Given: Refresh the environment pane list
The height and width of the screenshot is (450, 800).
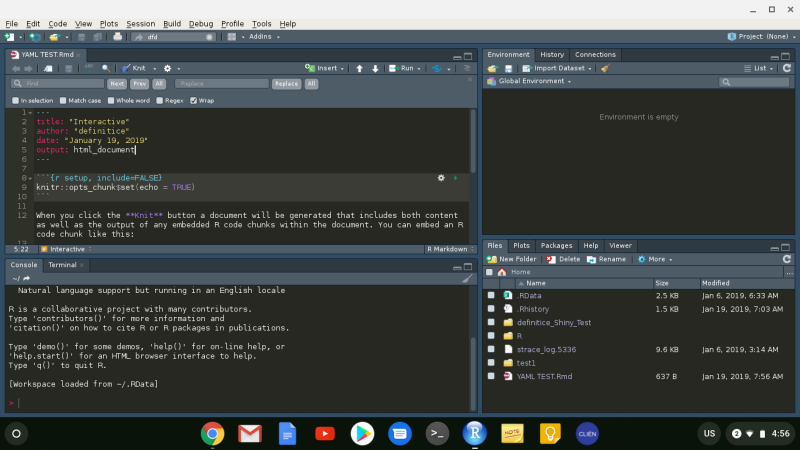Looking at the screenshot, I should coord(787,68).
